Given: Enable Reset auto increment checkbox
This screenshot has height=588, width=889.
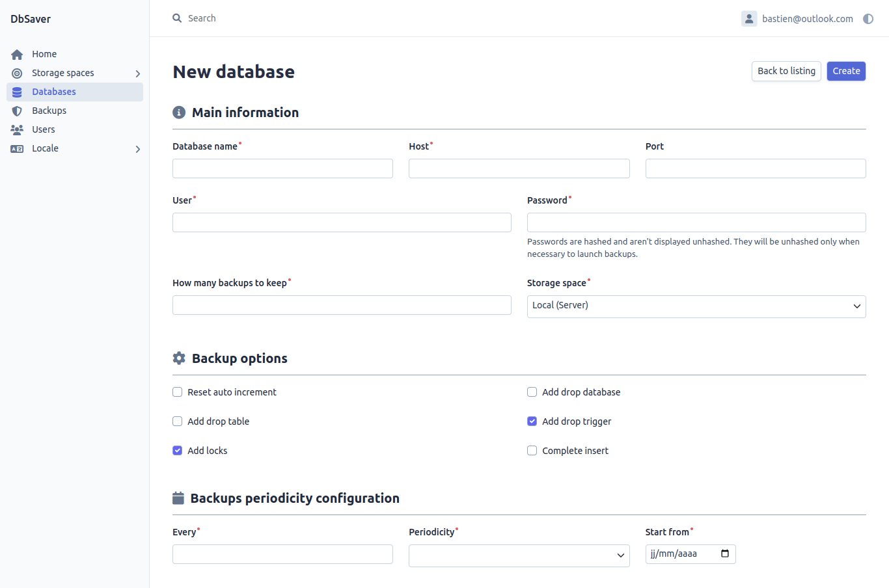Looking at the screenshot, I should click(177, 392).
